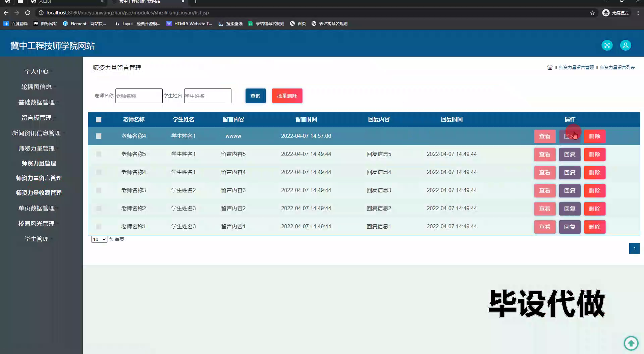The width and height of the screenshot is (644, 354).
Task: Expand 基础数据管理 in sidebar
Action: pos(37,102)
